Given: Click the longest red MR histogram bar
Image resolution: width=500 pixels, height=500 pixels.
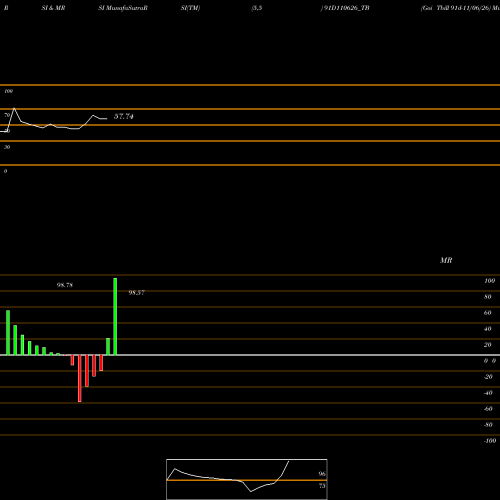Looking at the screenshot, I should point(80,378).
